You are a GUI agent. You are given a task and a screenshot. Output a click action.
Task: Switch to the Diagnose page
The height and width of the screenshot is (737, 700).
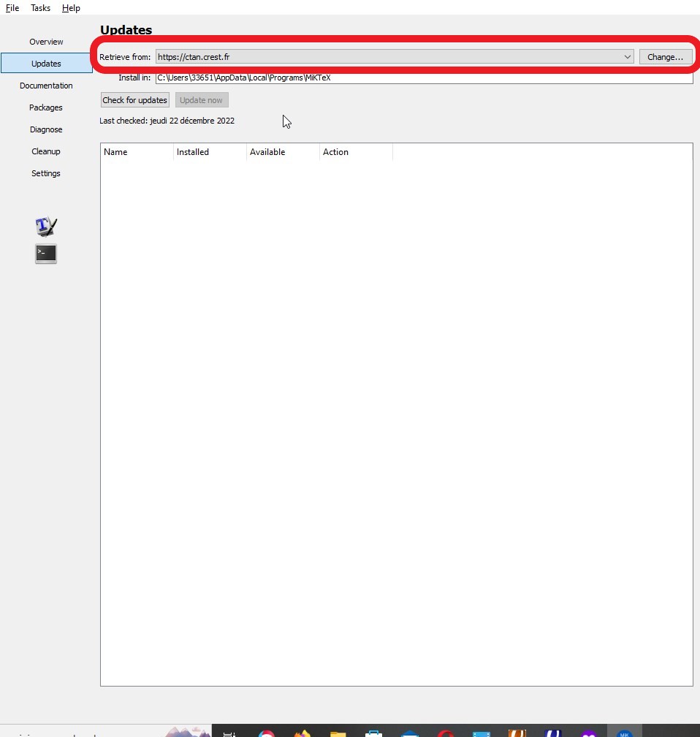click(x=46, y=129)
